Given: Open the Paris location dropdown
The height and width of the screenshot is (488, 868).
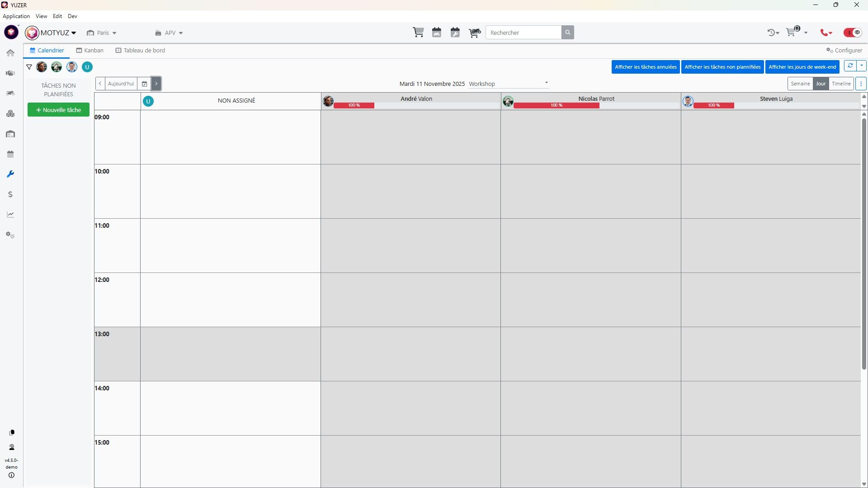Looking at the screenshot, I should (x=102, y=33).
